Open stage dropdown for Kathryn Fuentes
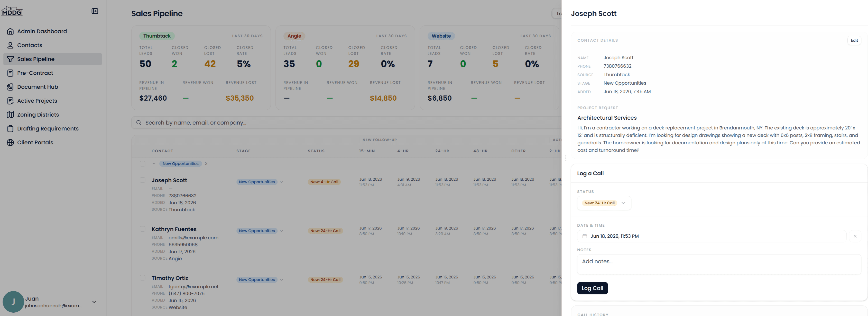Screen dimensions: 868x316 tap(281, 231)
